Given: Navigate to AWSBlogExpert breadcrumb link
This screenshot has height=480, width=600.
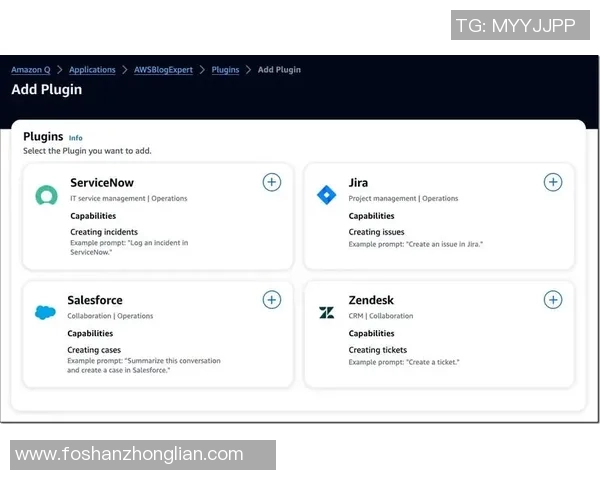Looking at the screenshot, I should (164, 70).
